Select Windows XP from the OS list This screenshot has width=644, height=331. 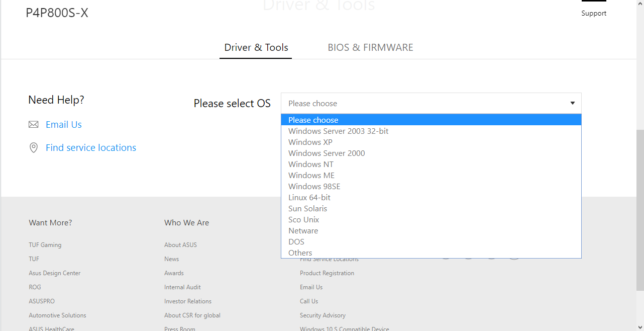pyautogui.click(x=310, y=142)
